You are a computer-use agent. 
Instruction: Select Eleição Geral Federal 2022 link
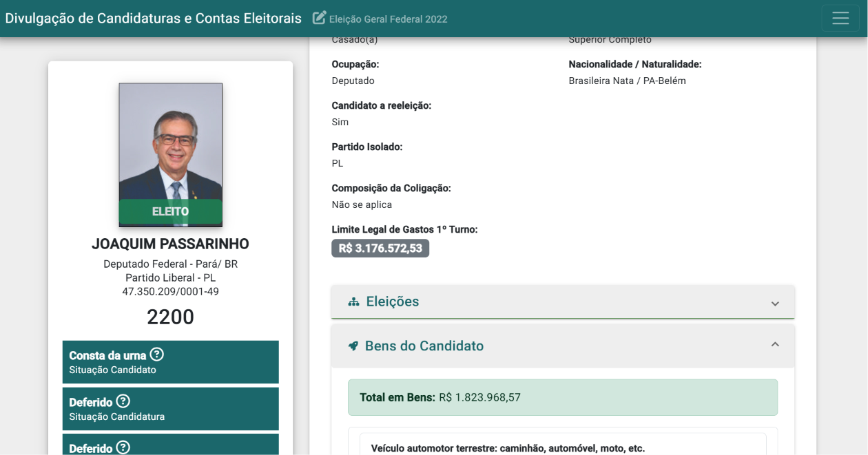pyautogui.click(x=389, y=19)
